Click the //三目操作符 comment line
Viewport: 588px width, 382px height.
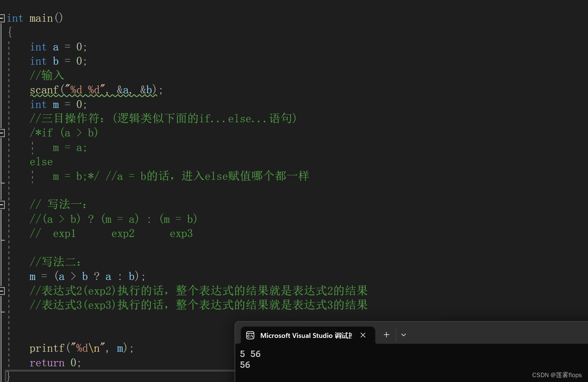[x=163, y=118]
